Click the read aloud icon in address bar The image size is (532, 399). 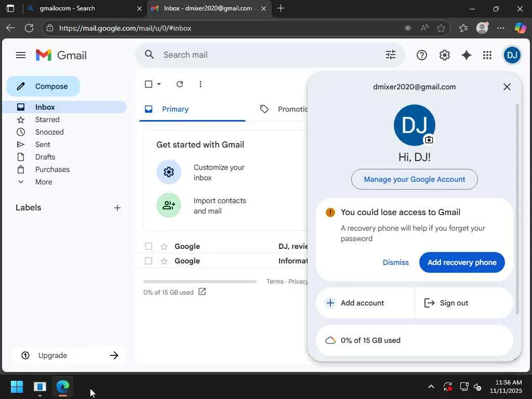click(424, 28)
